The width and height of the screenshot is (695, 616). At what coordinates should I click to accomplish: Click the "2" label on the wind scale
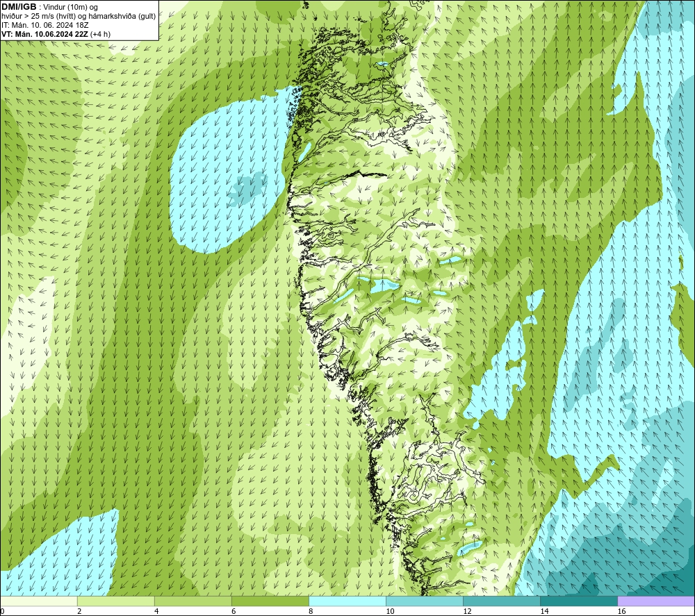pos(79,612)
